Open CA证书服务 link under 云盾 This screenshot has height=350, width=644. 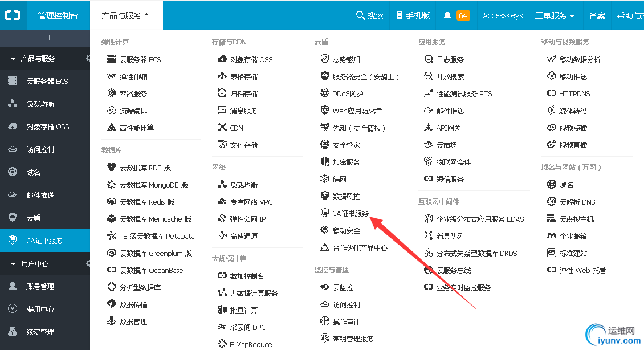[350, 213]
